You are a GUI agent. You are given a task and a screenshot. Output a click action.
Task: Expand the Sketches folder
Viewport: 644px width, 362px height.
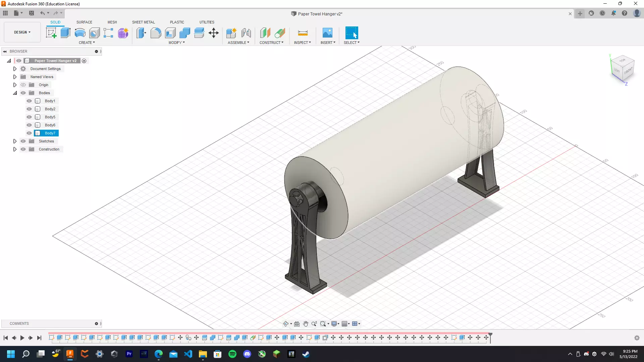click(15, 141)
